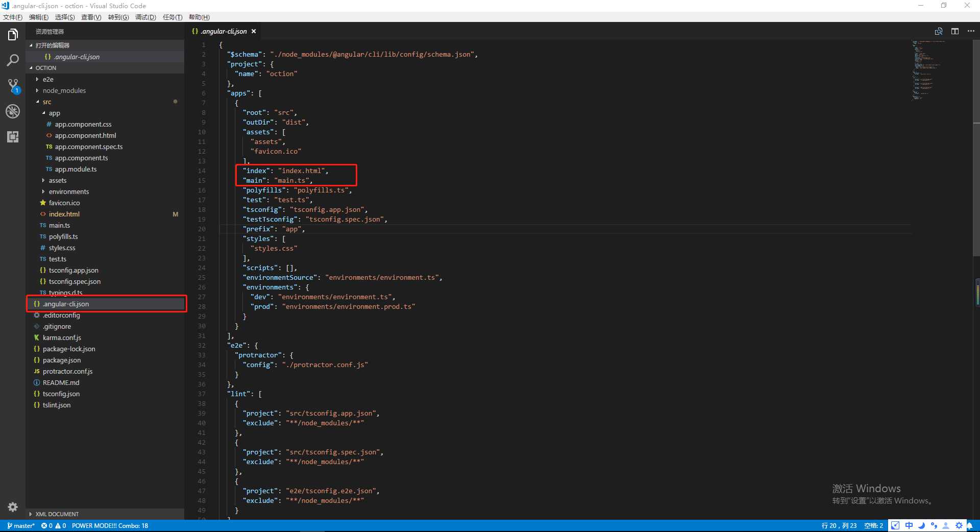
Task: Open 选择(S) menu
Action: pyautogui.click(x=65, y=17)
